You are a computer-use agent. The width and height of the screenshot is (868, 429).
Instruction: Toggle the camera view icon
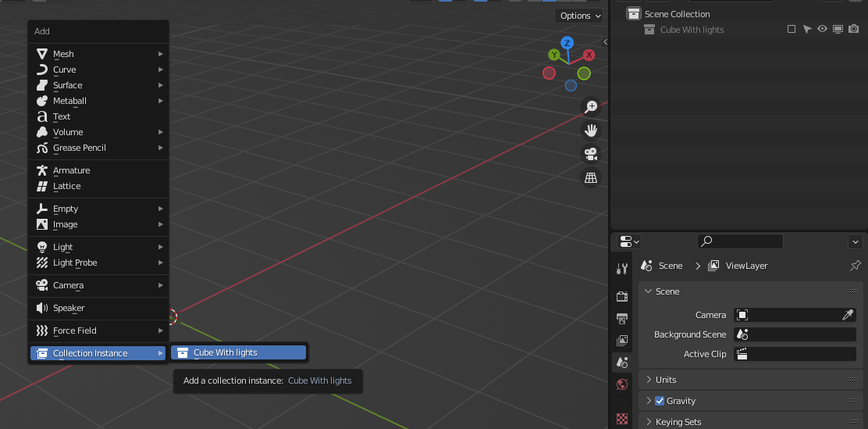tap(591, 154)
